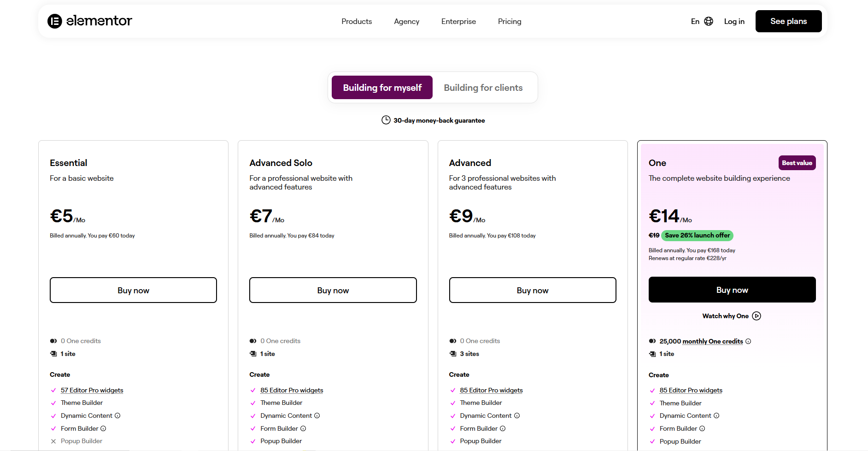Open the globe language selector icon

pyautogui.click(x=709, y=21)
